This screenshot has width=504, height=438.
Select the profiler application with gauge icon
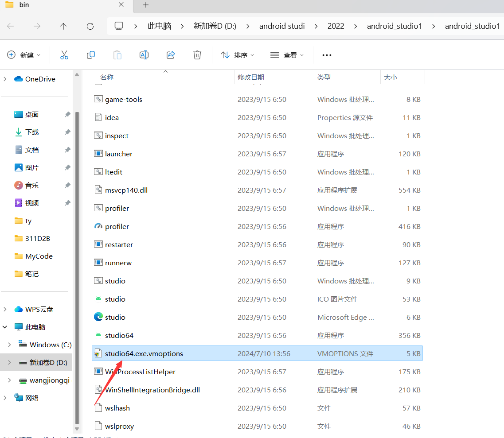coord(257,226)
